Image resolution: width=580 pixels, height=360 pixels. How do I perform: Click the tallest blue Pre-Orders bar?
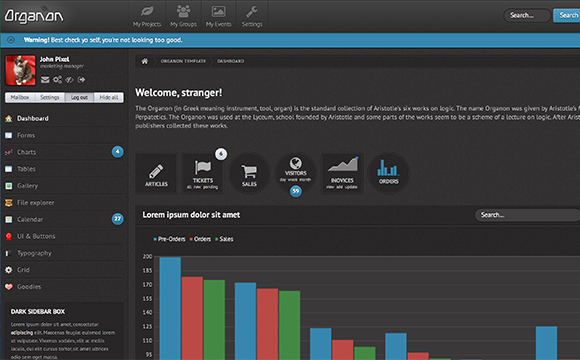(x=170, y=309)
